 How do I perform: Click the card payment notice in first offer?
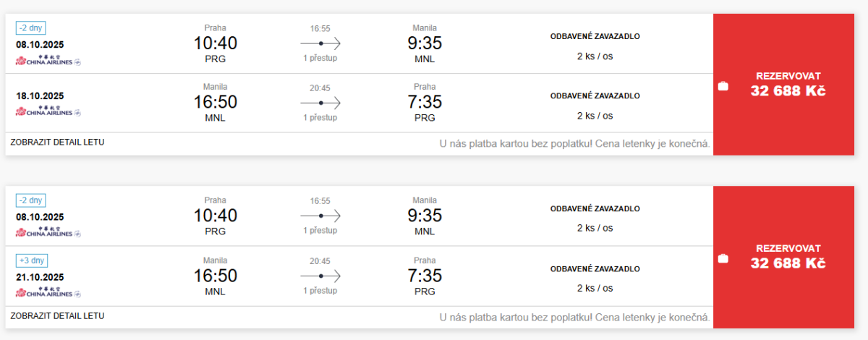[575, 143]
